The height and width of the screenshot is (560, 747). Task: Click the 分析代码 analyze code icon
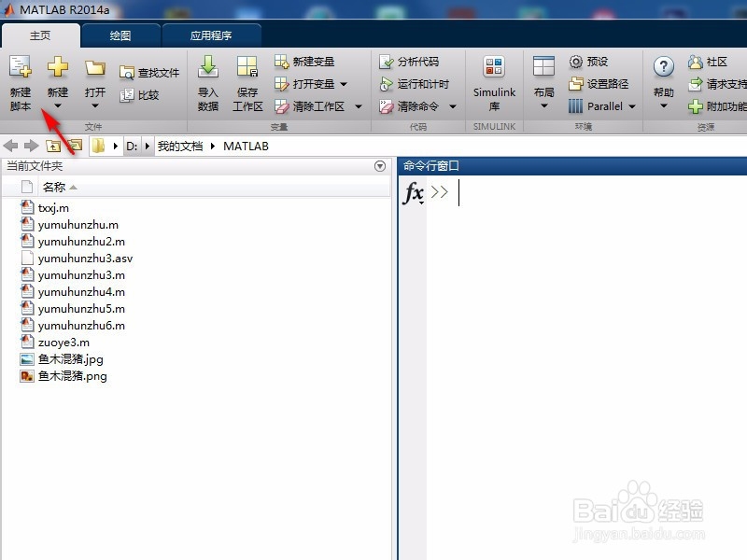click(x=386, y=62)
